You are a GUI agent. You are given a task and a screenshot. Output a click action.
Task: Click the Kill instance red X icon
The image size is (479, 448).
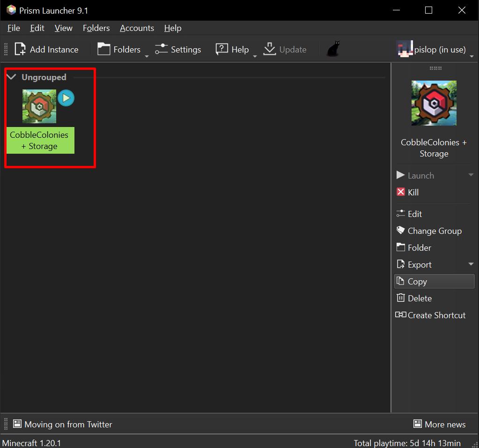(x=401, y=192)
